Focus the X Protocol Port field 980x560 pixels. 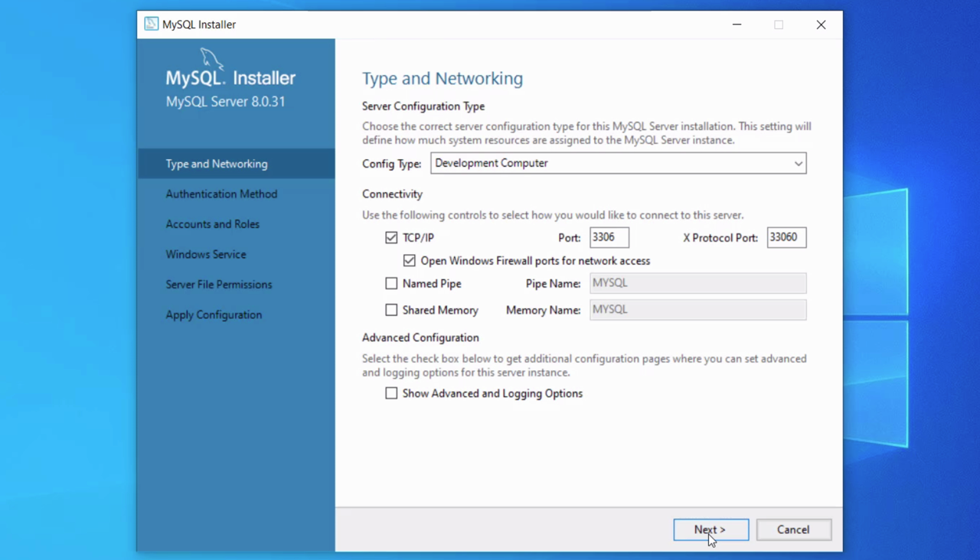tap(786, 238)
